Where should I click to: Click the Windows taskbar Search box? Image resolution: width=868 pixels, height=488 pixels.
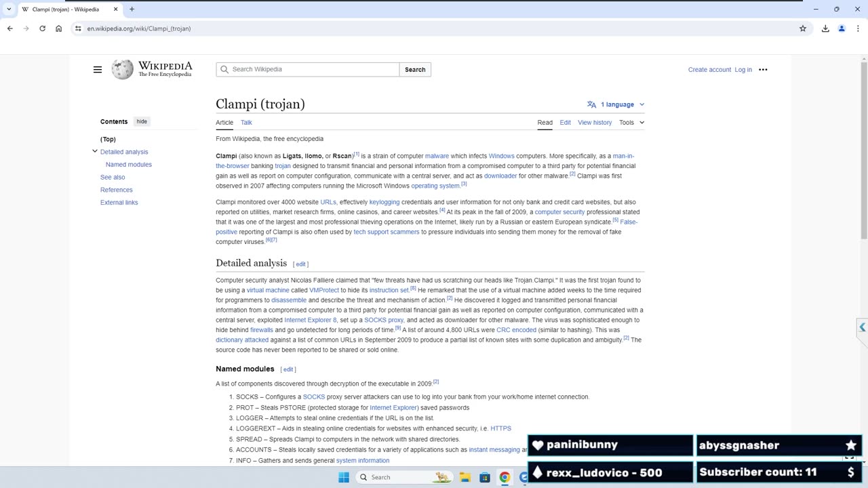403,477
